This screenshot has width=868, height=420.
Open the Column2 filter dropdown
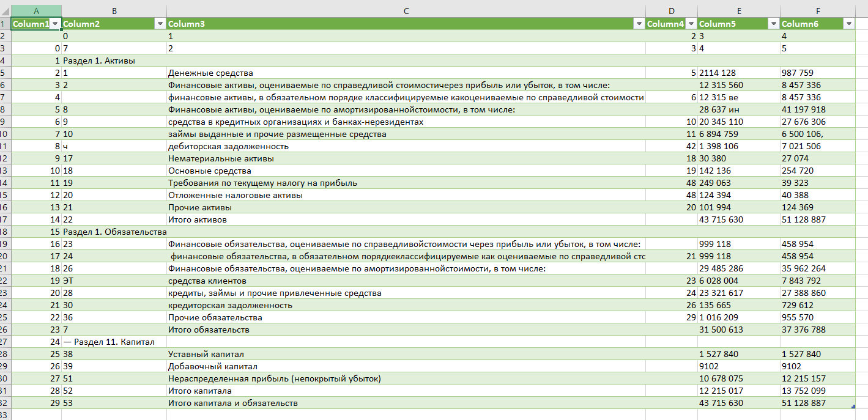(160, 24)
